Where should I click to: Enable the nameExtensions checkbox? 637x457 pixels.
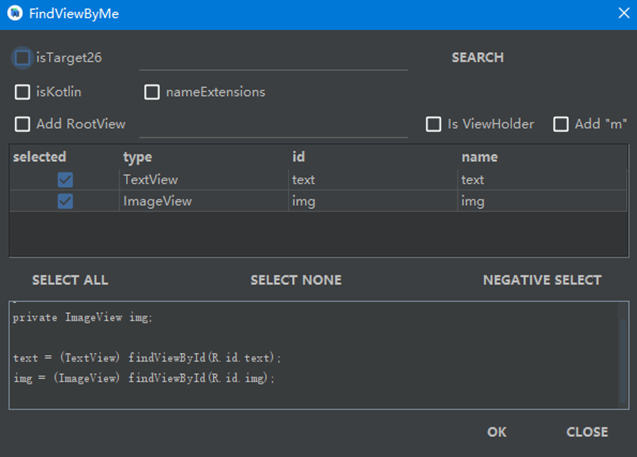(152, 92)
